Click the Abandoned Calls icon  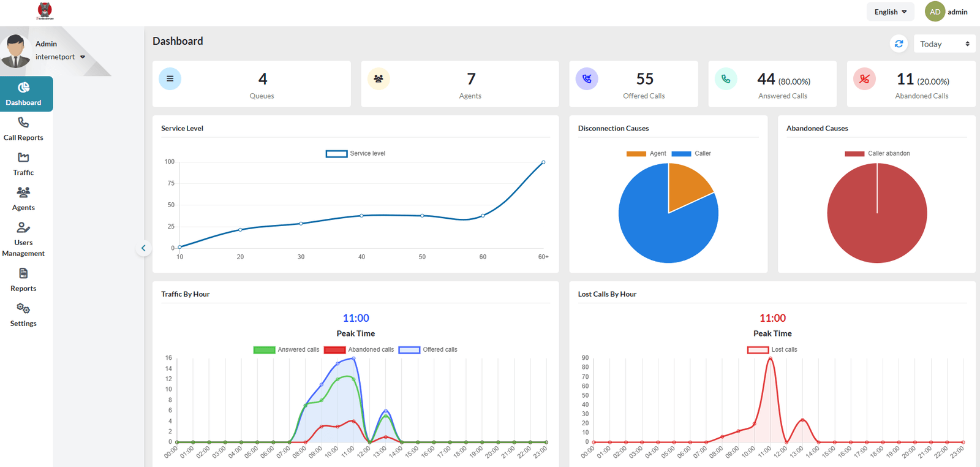click(864, 78)
